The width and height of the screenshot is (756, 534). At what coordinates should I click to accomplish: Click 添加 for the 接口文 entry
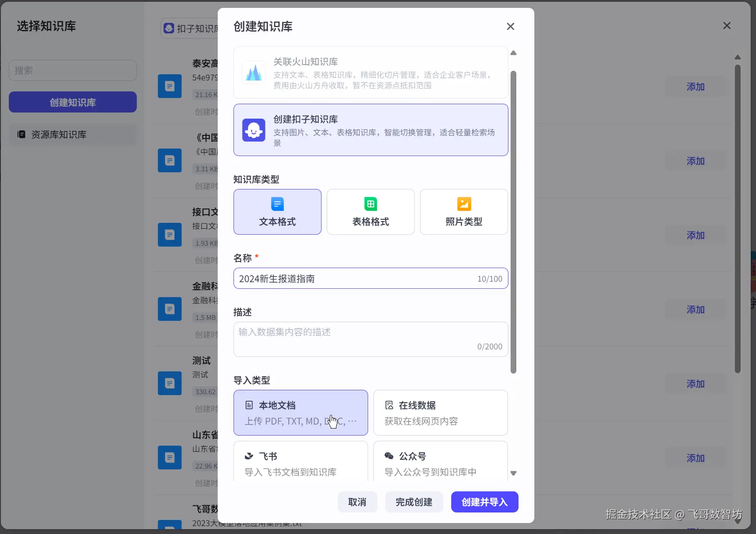[x=696, y=235]
